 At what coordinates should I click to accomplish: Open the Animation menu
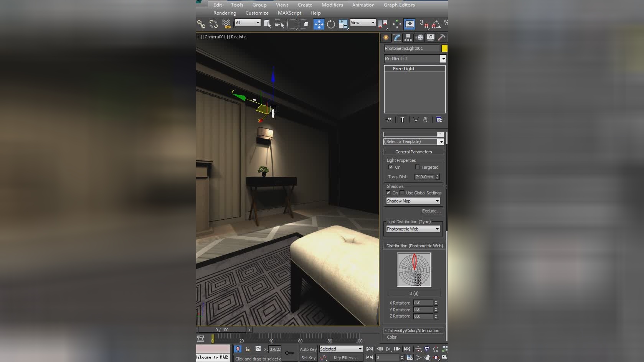click(x=363, y=5)
